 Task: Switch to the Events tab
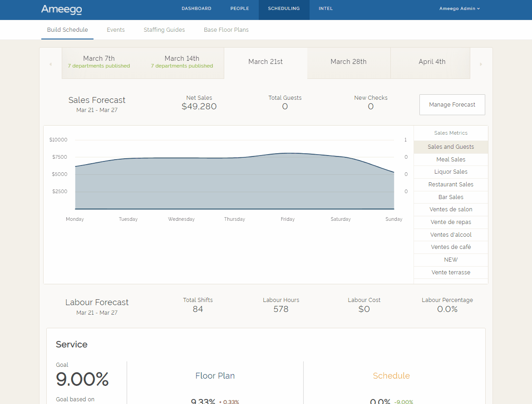coord(116,30)
